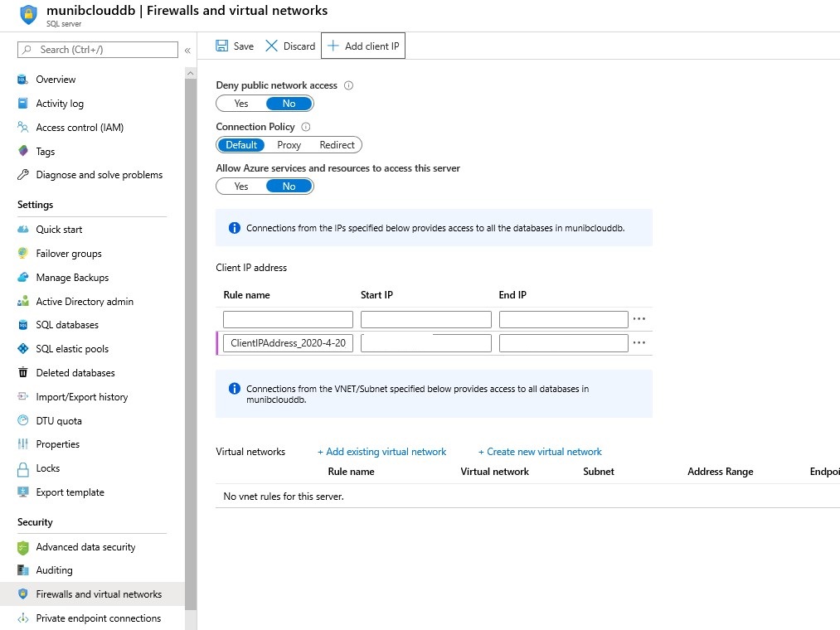Image resolution: width=840 pixels, height=630 pixels.
Task: Open ellipsis menu on the empty rule row
Action: [x=639, y=317]
